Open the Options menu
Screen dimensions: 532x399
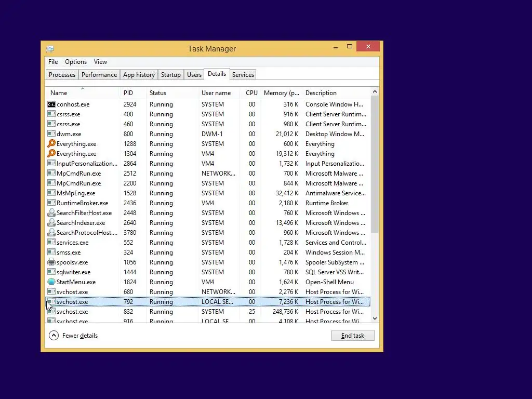pyautogui.click(x=76, y=62)
